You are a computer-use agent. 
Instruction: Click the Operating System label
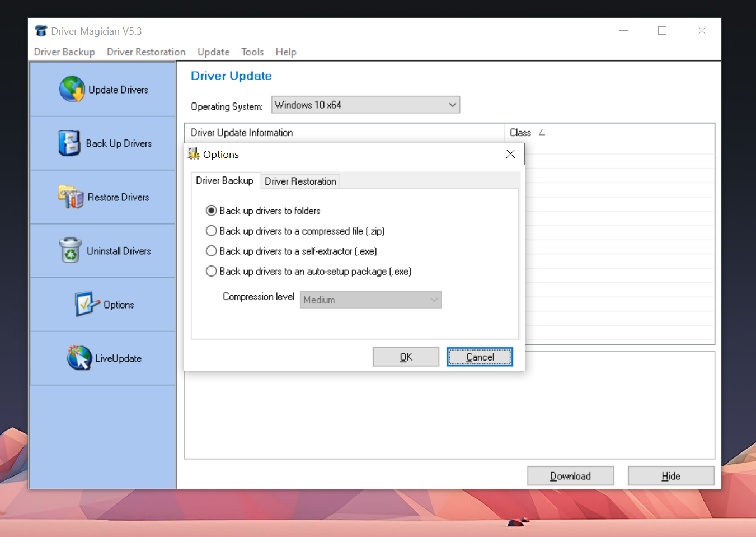(227, 106)
